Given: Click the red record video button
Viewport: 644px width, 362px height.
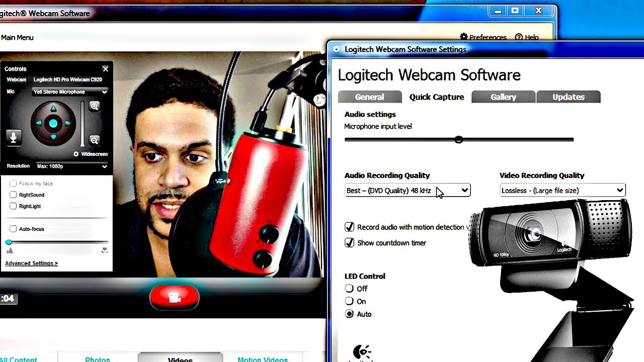Looking at the screenshot, I should 175,298.
